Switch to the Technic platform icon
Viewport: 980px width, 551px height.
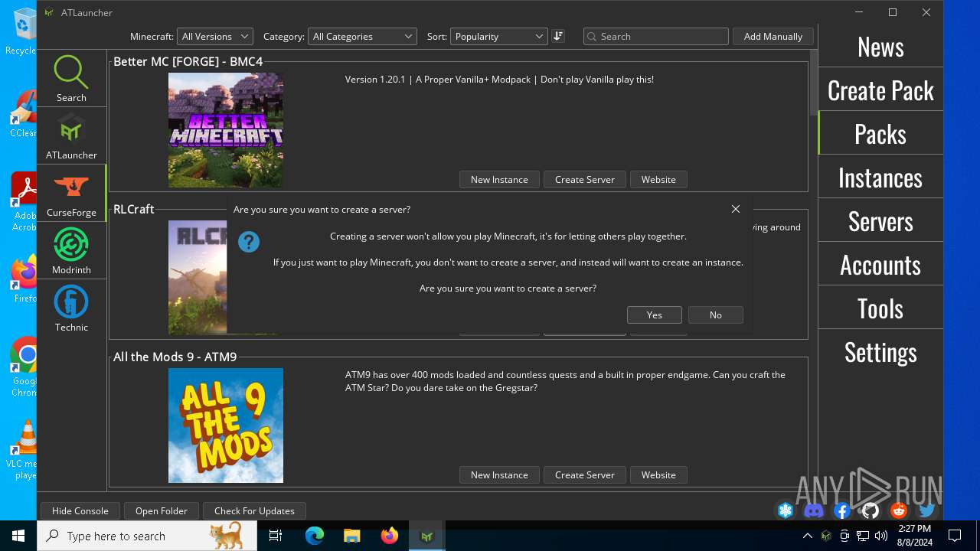pos(71,302)
